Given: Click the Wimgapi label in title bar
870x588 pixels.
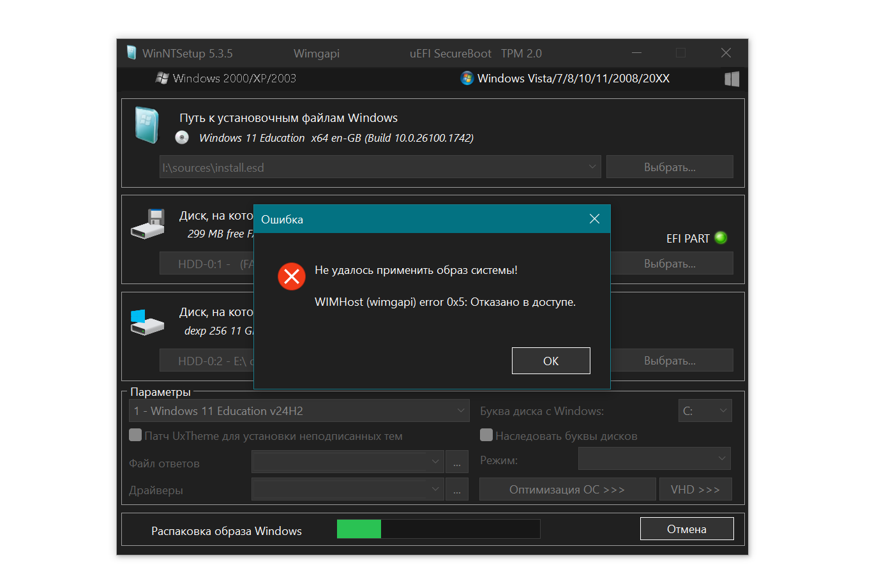Looking at the screenshot, I should tap(317, 54).
